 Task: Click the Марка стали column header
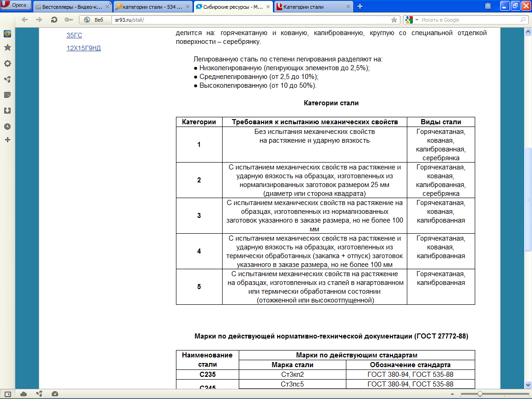[x=292, y=365]
